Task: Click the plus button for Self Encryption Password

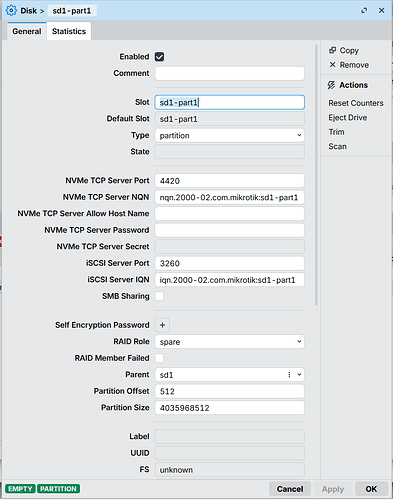Action: tap(162, 325)
